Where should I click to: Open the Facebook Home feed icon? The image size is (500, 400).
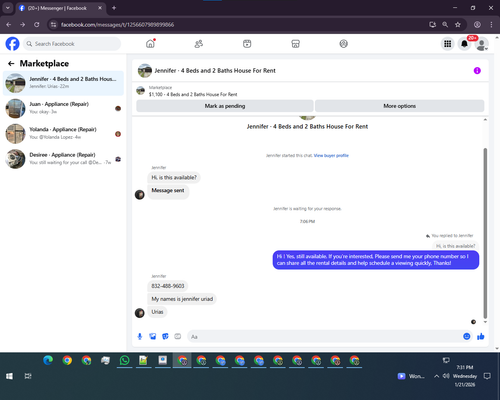tap(151, 44)
